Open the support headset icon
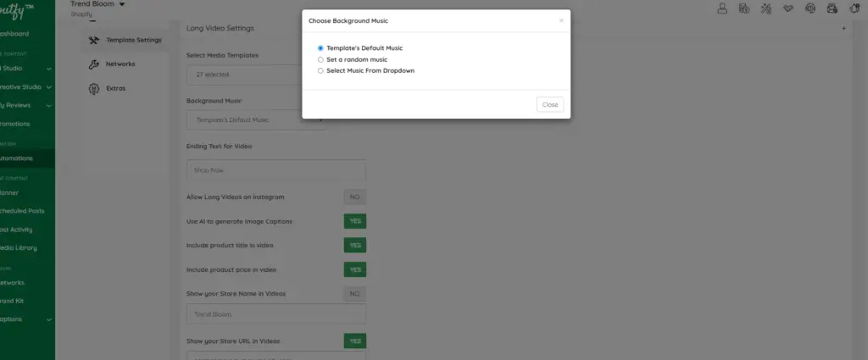 (x=810, y=8)
